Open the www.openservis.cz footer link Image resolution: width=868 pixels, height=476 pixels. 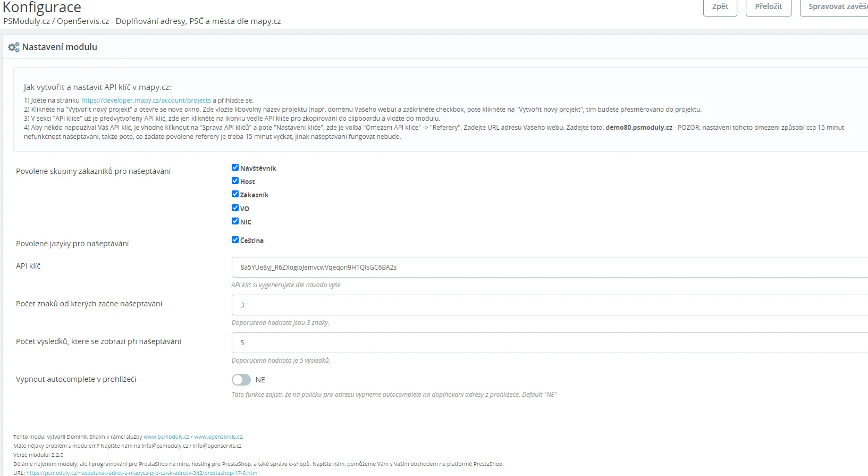(218, 437)
